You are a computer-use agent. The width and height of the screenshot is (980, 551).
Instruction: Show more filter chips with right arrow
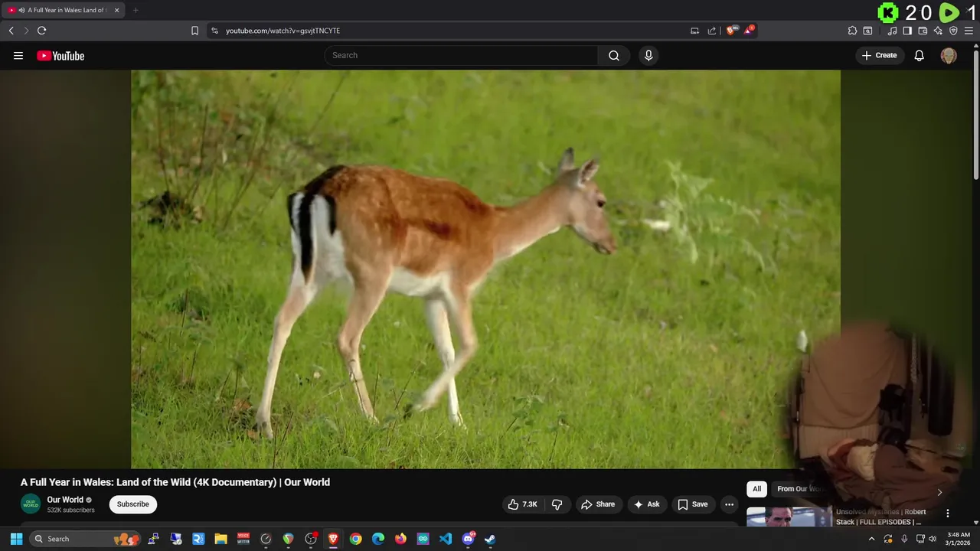click(x=939, y=492)
